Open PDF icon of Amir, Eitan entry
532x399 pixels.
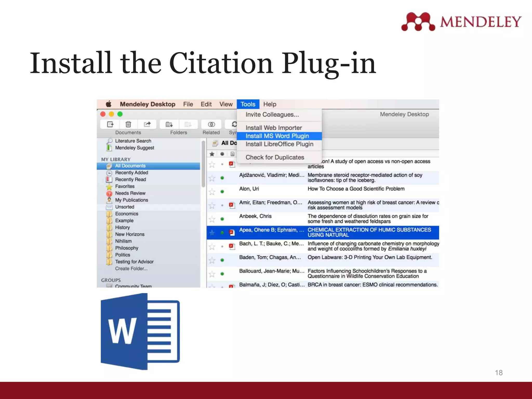click(232, 205)
